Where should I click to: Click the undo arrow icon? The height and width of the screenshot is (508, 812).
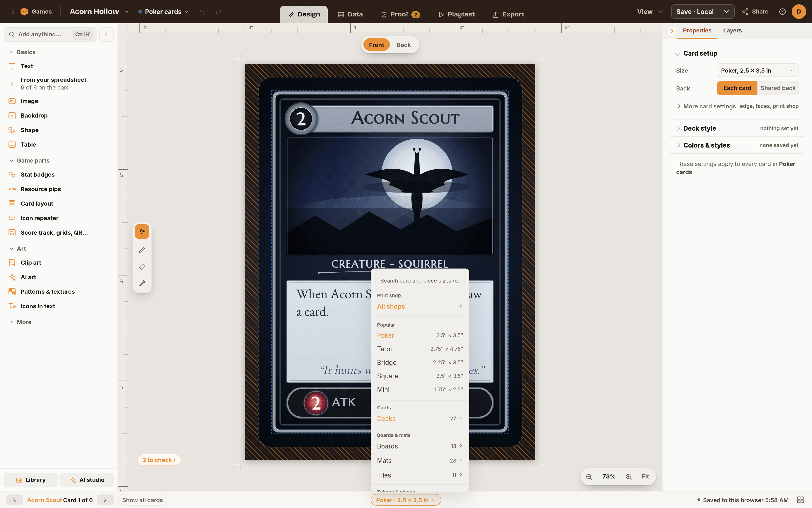point(202,12)
